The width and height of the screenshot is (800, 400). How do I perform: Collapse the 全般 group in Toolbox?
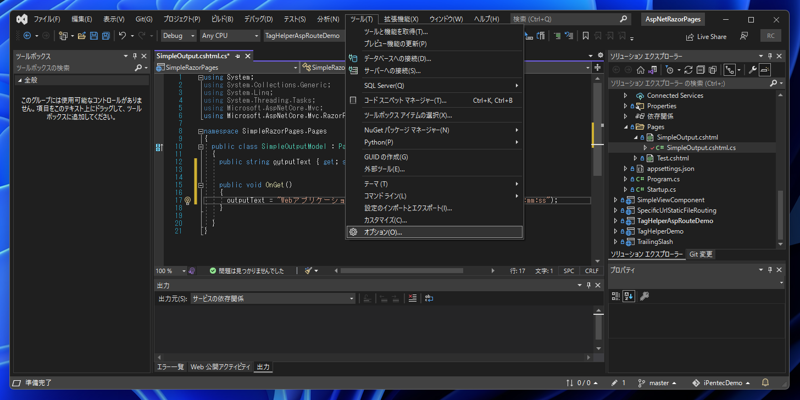pyautogui.click(x=20, y=80)
